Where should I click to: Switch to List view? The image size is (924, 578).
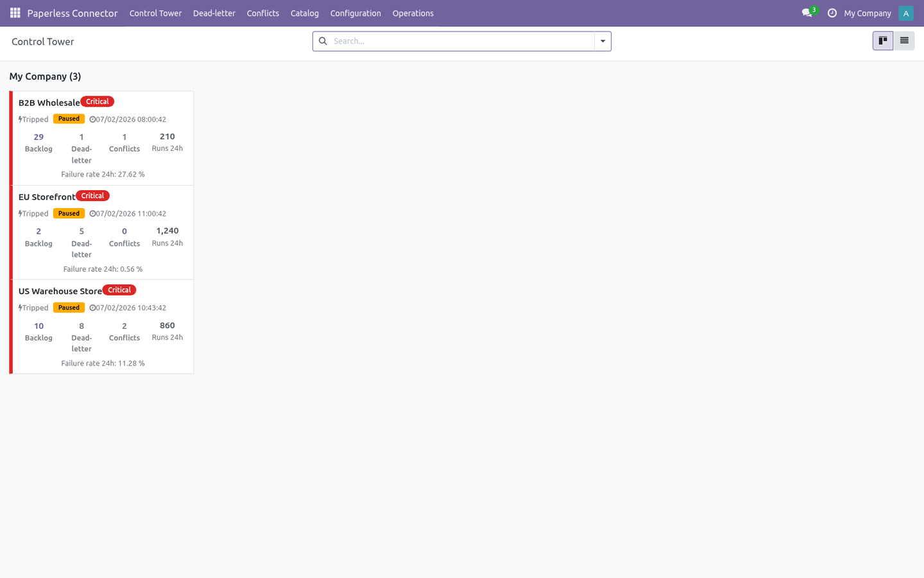click(x=904, y=40)
